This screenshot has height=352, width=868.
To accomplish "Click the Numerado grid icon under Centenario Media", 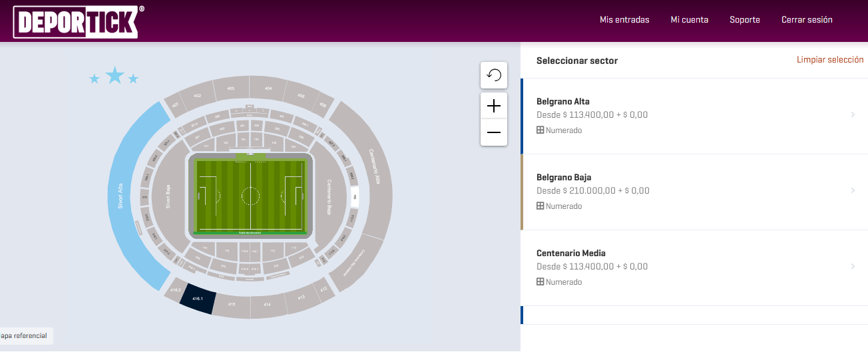I will tap(541, 282).
